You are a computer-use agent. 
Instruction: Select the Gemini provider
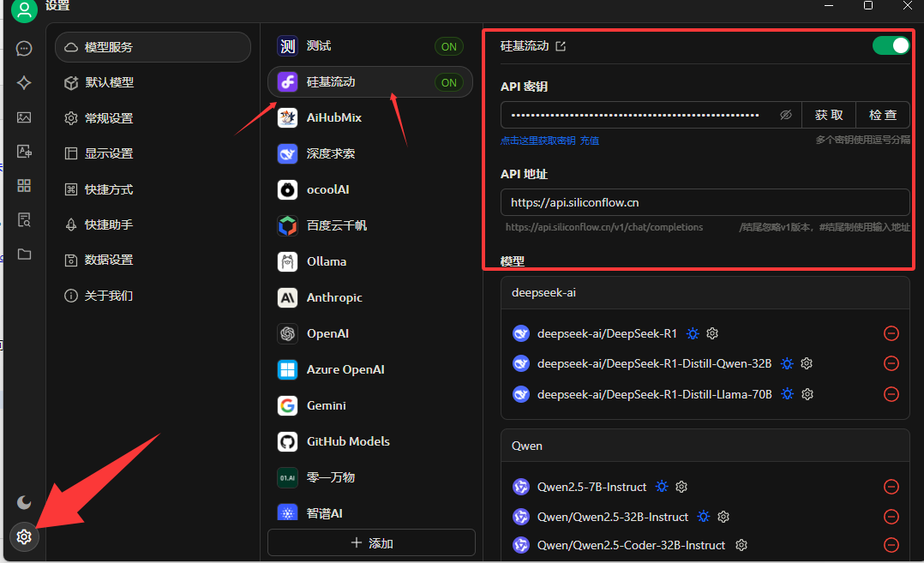[370, 405]
